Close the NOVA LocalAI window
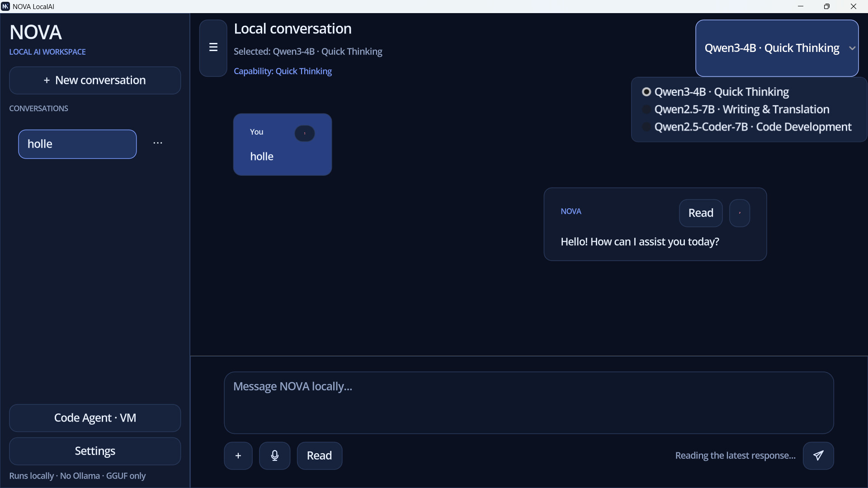The height and width of the screenshot is (488, 868). click(854, 6)
